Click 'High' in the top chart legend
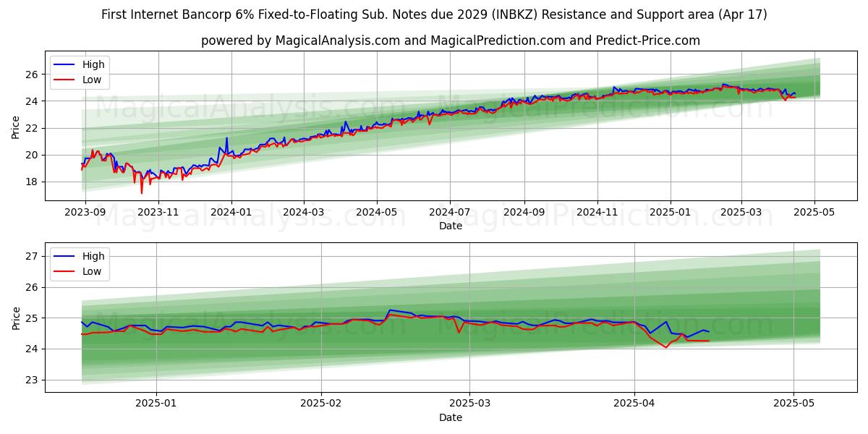The width and height of the screenshot is (868, 434). (x=93, y=64)
